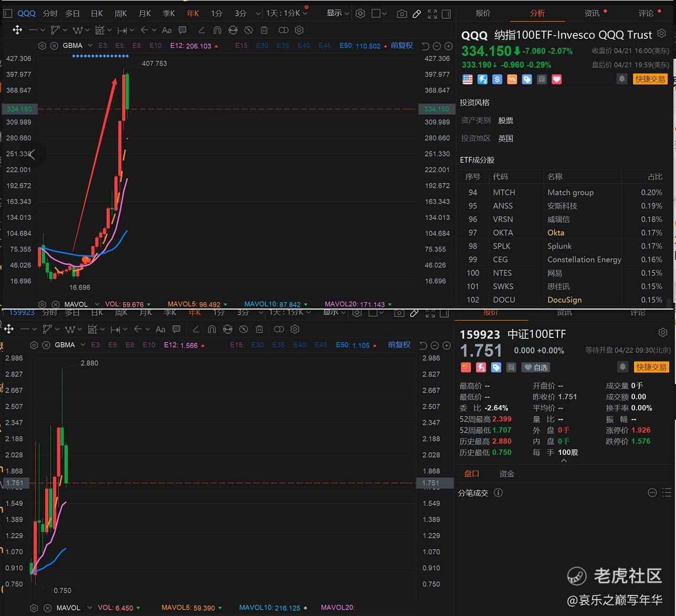
Task: Select the angle measuring tool in QQQ toolbar
Action: [x=202, y=30]
